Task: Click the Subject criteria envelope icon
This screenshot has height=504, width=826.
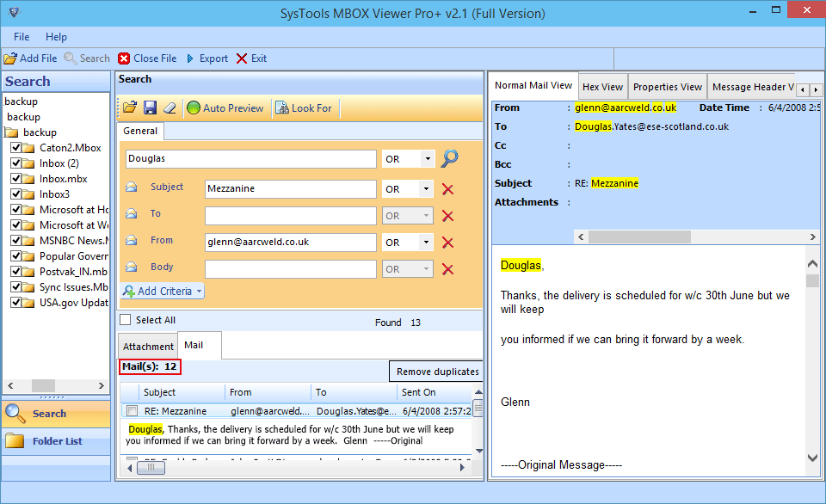Action: [131, 187]
